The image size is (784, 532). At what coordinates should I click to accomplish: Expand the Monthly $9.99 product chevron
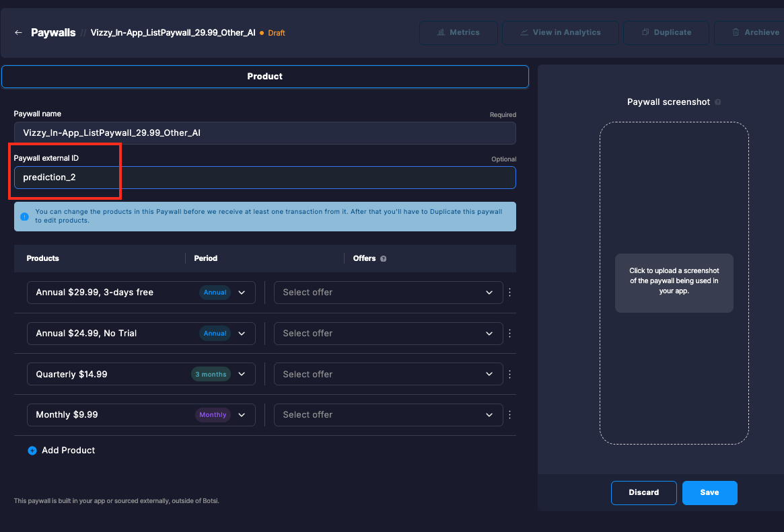pyautogui.click(x=242, y=414)
